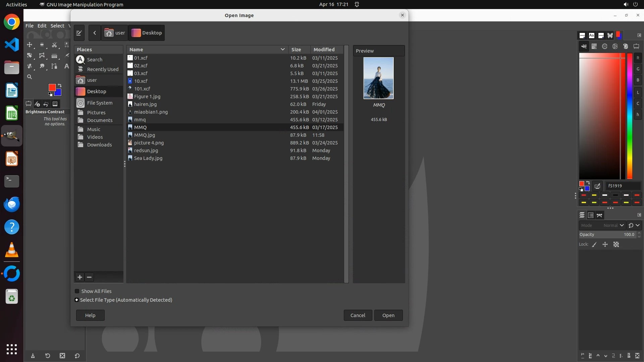The image size is (644, 362).
Task: Select the redsun.jpg file
Action: click(146, 150)
